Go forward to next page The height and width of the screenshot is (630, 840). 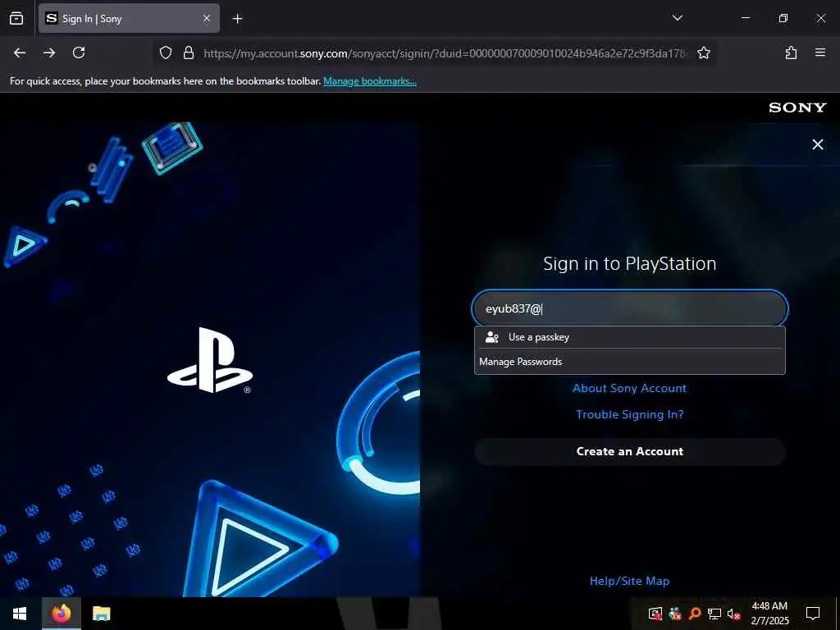click(49, 52)
